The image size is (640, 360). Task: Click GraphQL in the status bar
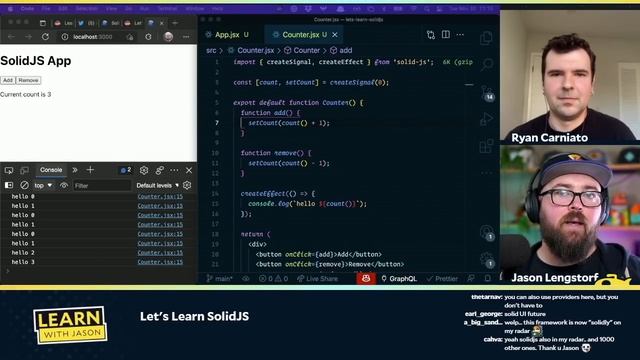(x=399, y=279)
